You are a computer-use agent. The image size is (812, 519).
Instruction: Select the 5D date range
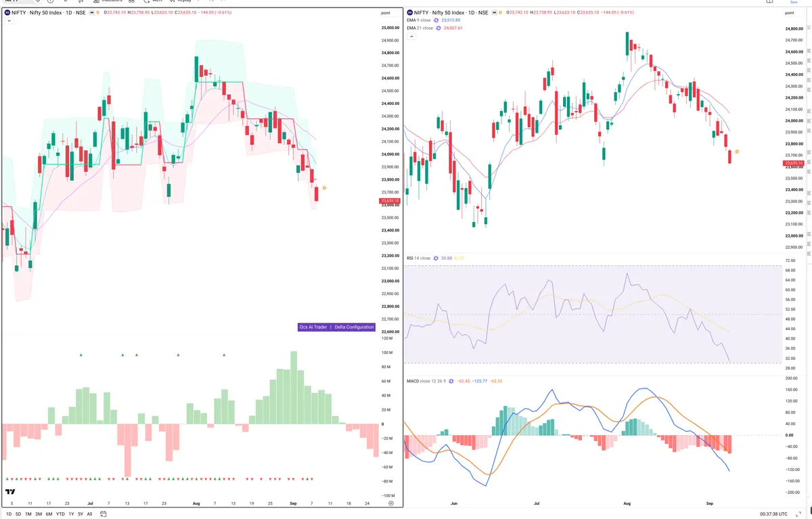pos(18,514)
